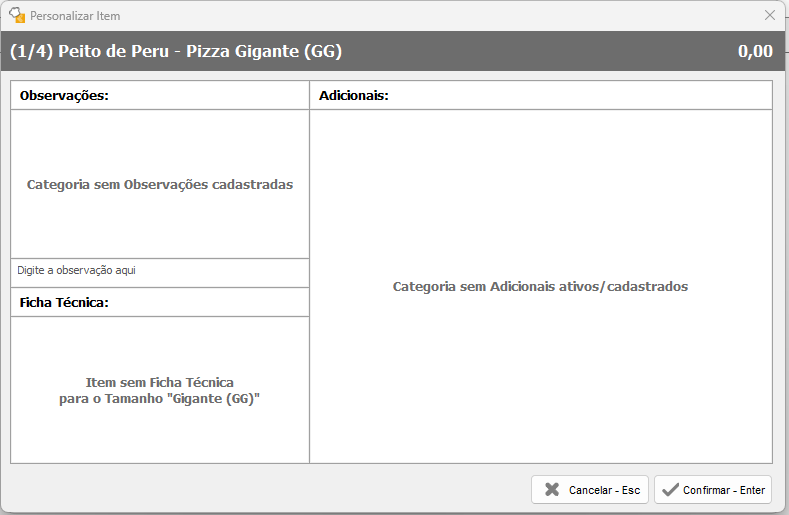The width and height of the screenshot is (789, 515).
Task: Click the checkmark icon on the Confirmar button
Action: click(670, 490)
